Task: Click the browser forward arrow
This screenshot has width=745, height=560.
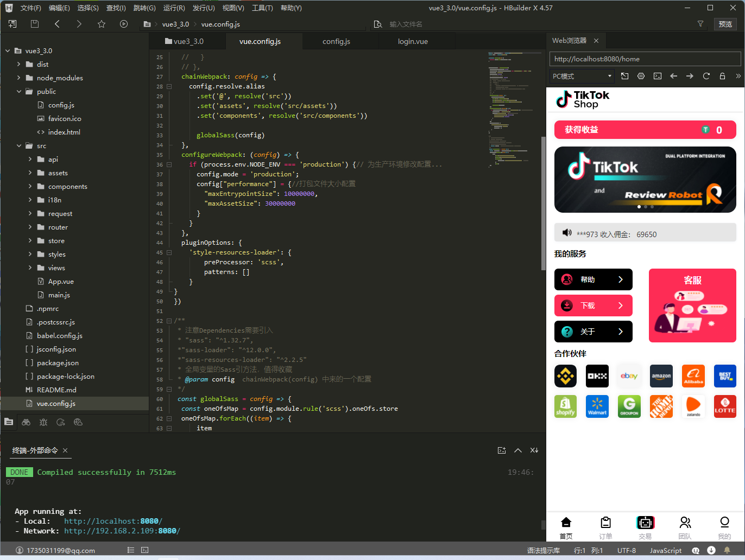Action: pyautogui.click(x=690, y=76)
